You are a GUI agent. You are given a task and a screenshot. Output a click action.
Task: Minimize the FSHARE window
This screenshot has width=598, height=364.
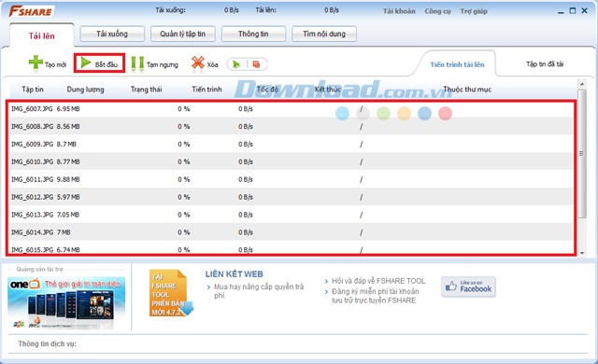[561, 11]
